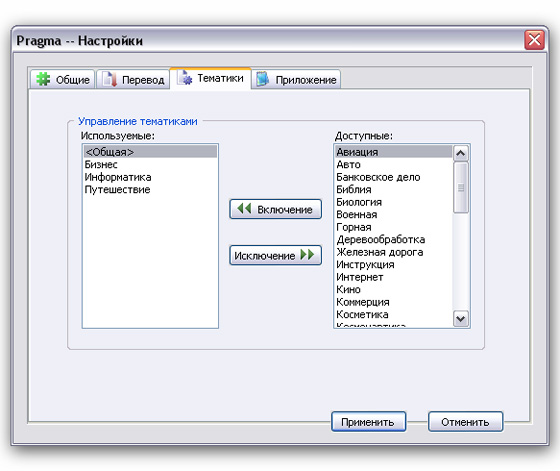Click the document icon on the Перевод tab

(110, 79)
